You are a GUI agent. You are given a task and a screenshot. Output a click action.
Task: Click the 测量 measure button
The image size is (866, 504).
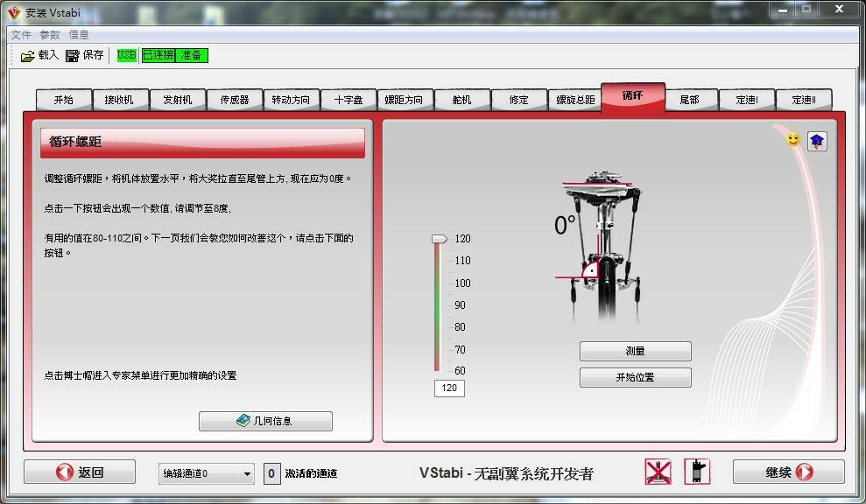635,351
